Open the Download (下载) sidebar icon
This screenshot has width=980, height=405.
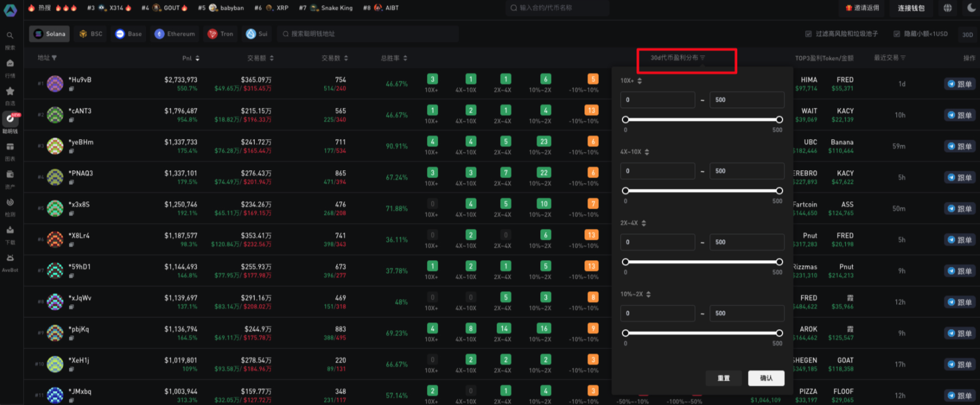(10, 230)
